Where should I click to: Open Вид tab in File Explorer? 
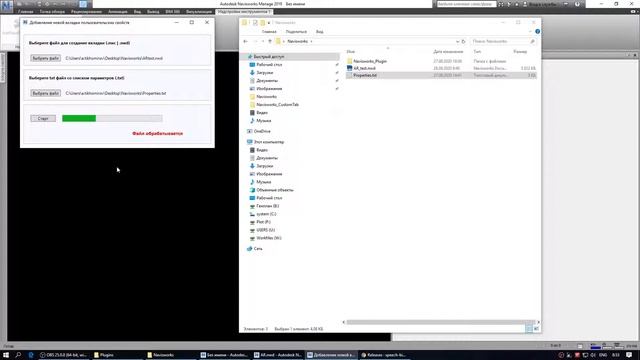pyautogui.click(x=320, y=31)
